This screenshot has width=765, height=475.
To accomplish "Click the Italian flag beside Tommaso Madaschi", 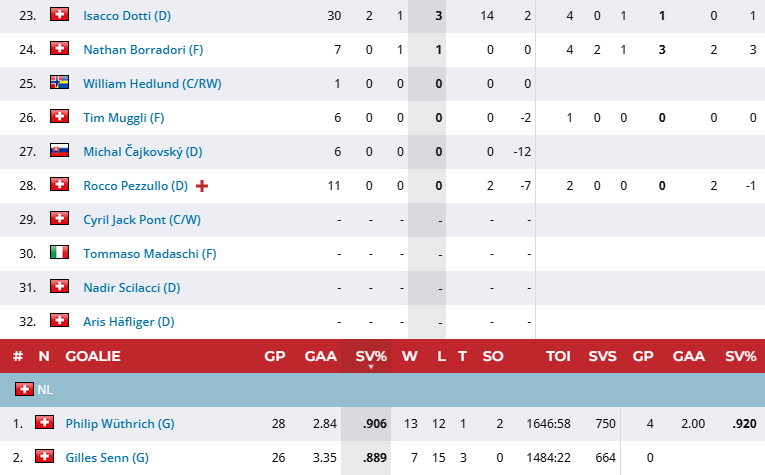I will (59, 253).
